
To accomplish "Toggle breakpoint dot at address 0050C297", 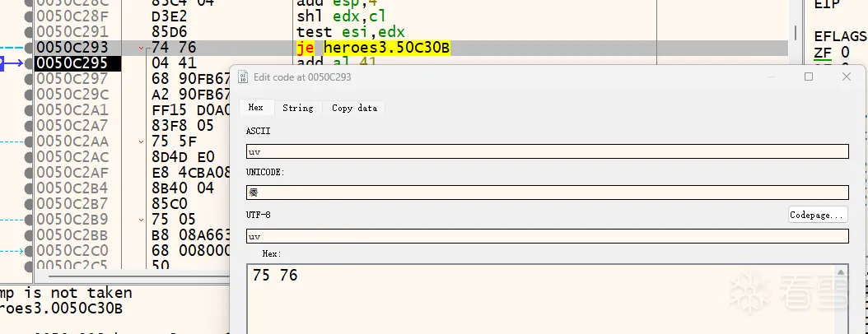I will point(30,79).
